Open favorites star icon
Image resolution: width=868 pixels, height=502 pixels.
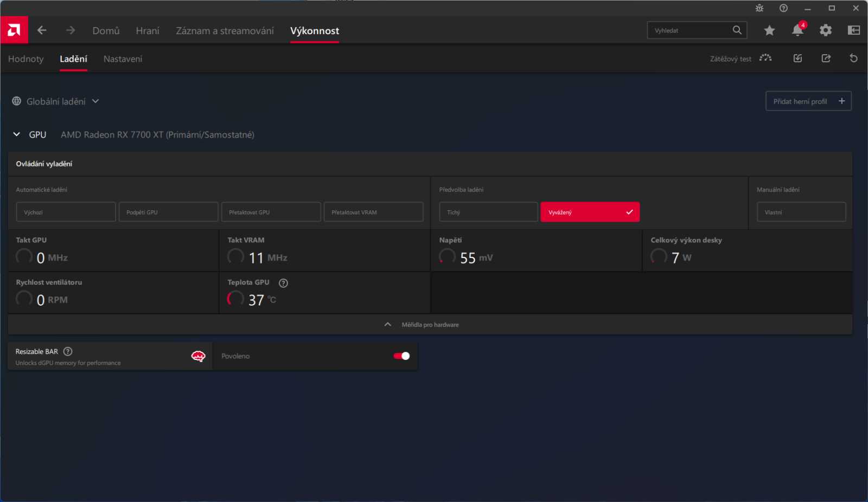point(769,30)
